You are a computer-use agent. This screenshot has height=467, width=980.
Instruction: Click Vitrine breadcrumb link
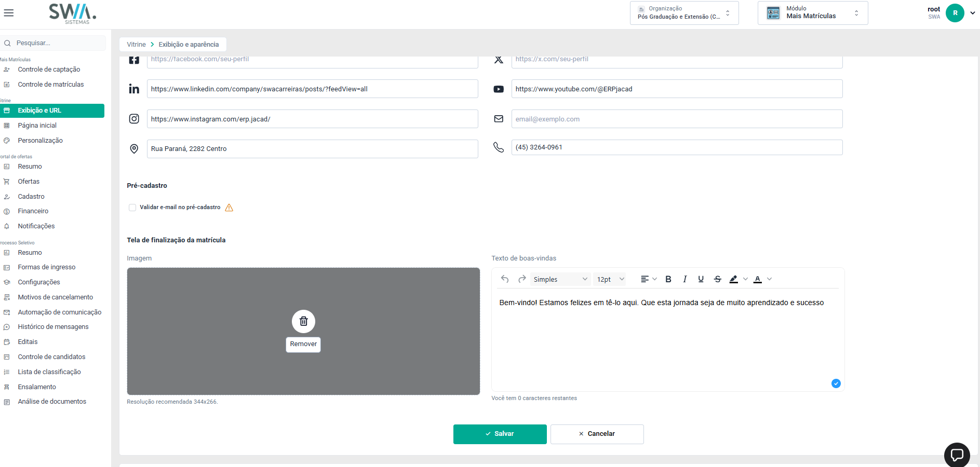point(136,45)
